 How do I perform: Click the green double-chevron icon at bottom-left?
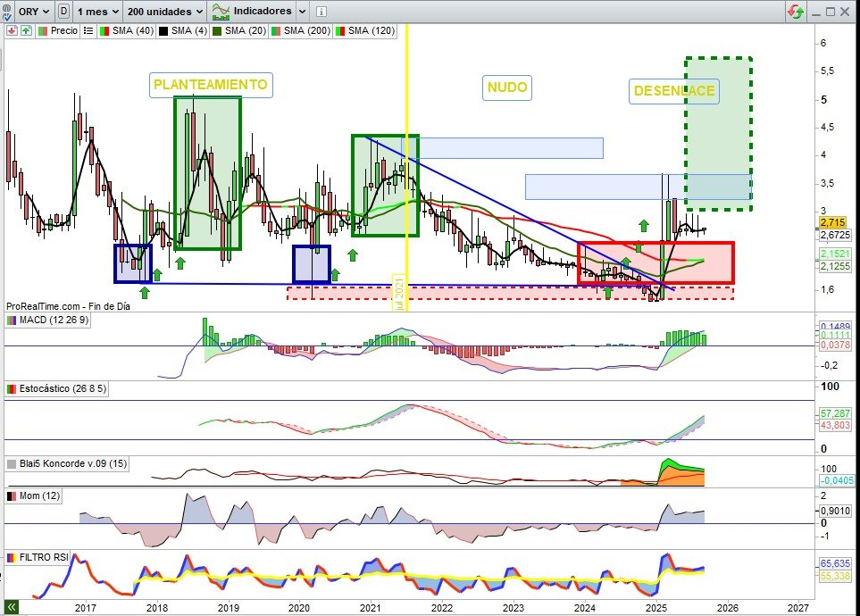11,607
